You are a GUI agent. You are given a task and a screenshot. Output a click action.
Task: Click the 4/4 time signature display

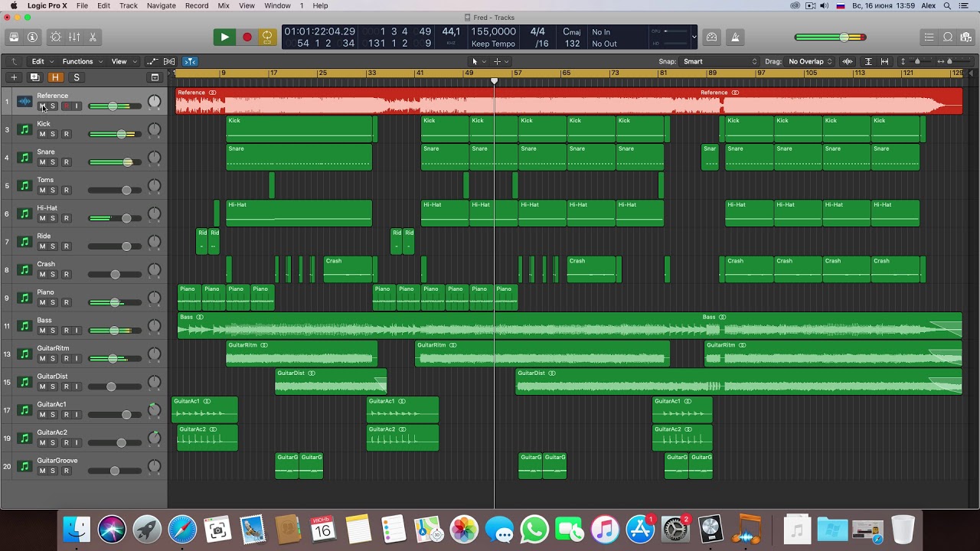pyautogui.click(x=537, y=31)
